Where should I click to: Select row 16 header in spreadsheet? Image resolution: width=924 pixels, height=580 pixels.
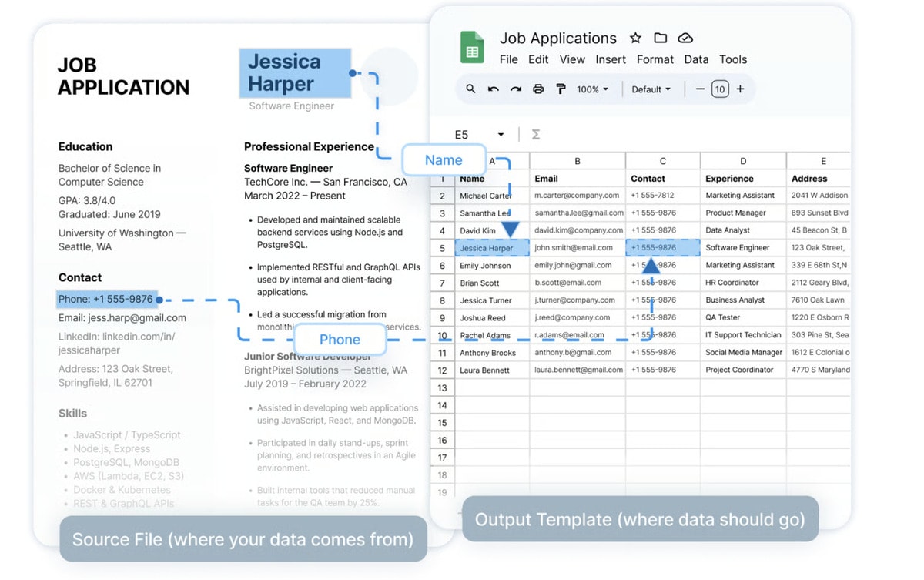coord(443,440)
